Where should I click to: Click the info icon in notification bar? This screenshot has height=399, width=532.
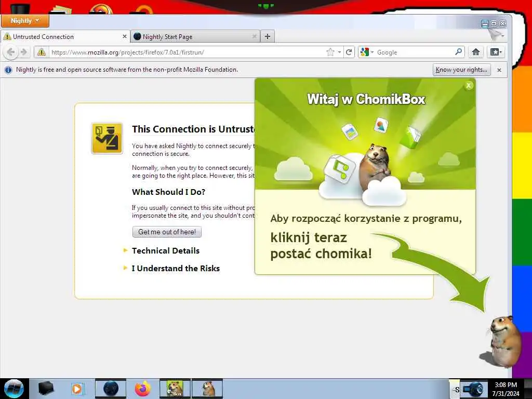8,70
